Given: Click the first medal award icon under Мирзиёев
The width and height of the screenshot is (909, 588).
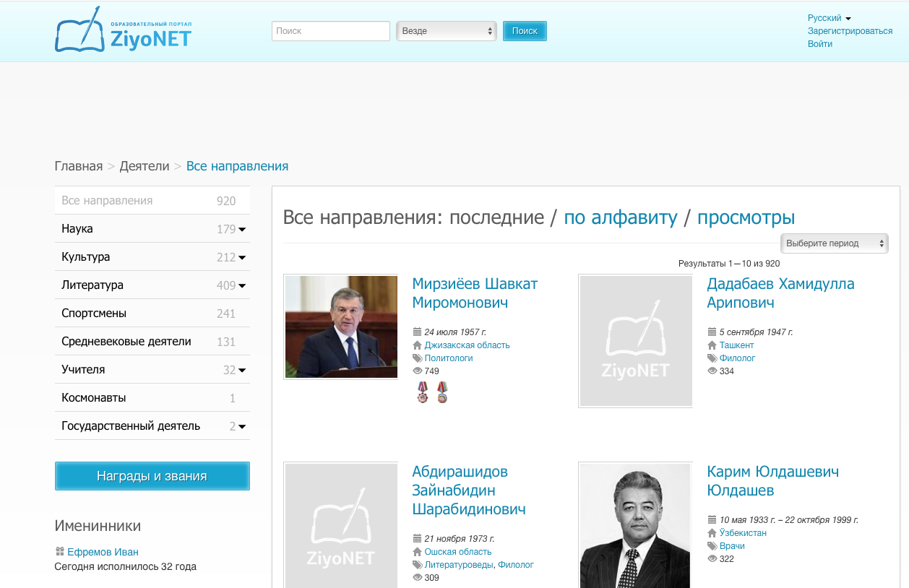Looking at the screenshot, I should (422, 392).
